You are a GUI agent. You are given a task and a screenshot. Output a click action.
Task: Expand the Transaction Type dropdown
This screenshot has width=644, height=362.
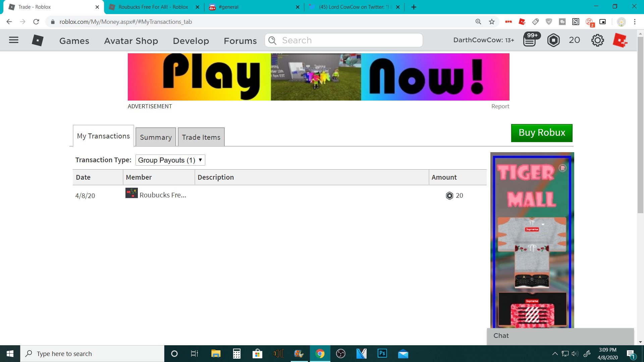click(x=170, y=160)
